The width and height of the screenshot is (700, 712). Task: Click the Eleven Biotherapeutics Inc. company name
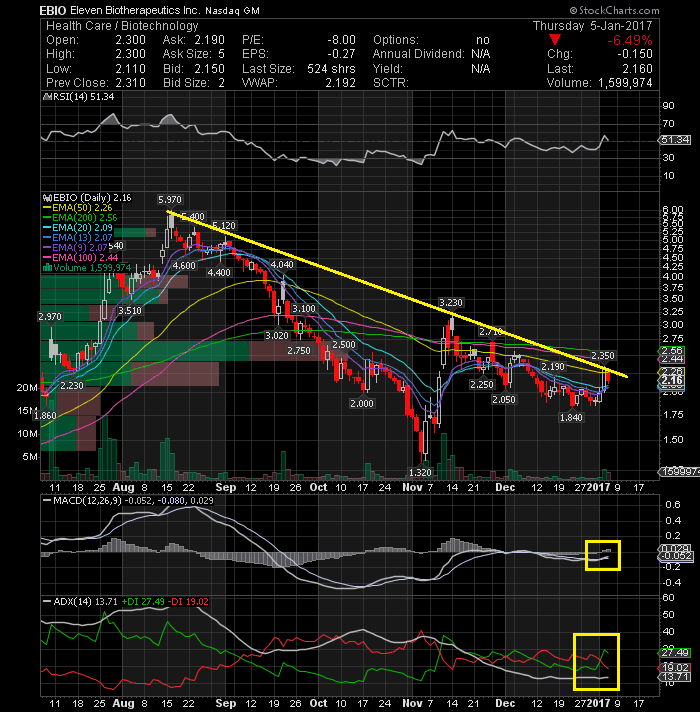[x=135, y=10]
